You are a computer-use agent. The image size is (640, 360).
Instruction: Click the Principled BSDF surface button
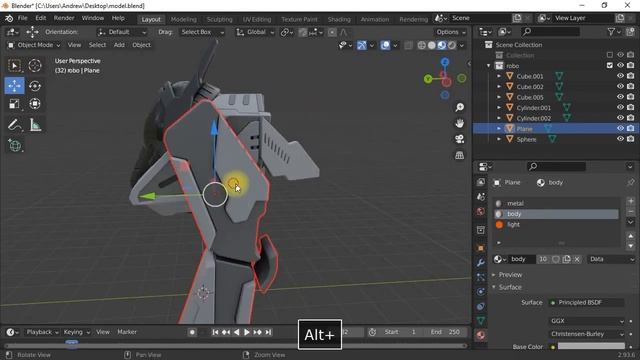[587, 302]
